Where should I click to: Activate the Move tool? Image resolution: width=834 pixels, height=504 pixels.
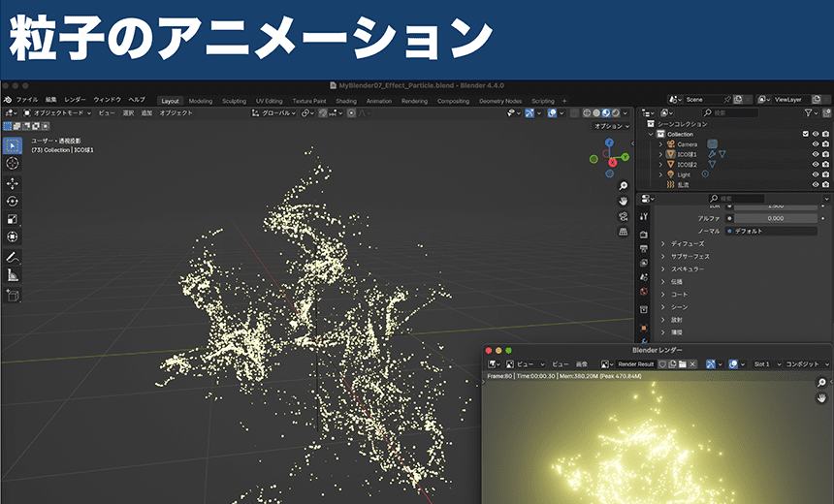point(13,183)
